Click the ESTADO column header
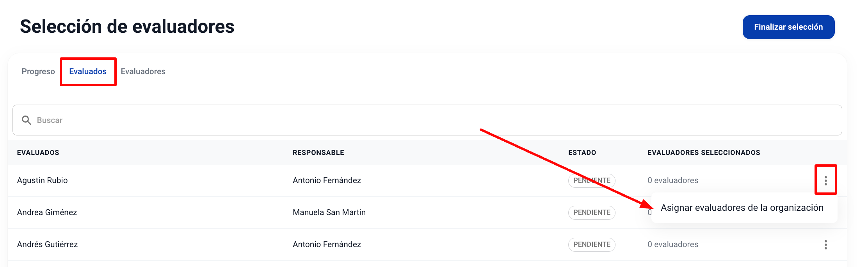 click(x=582, y=153)
